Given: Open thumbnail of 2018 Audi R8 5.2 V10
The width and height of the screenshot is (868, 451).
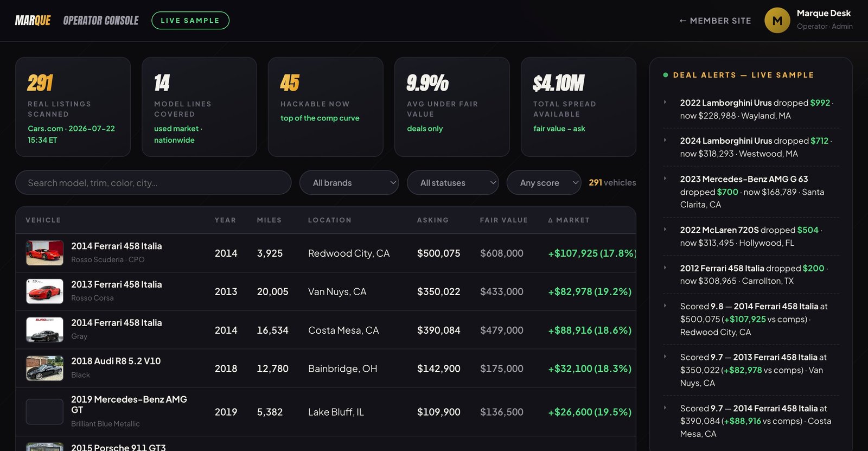Looking at the screenshot, I should click(44, 369).
